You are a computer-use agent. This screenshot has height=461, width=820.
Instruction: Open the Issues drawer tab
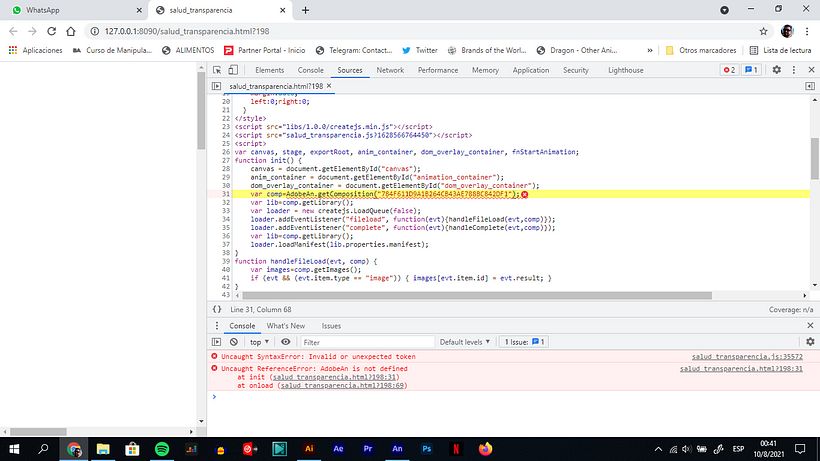(x=331, y=326)
